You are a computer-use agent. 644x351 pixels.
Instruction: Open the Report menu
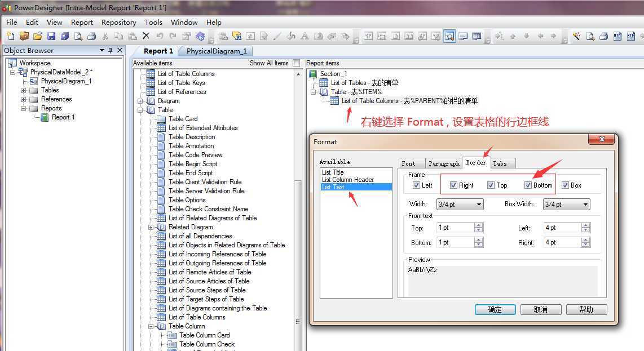[82, 22]
